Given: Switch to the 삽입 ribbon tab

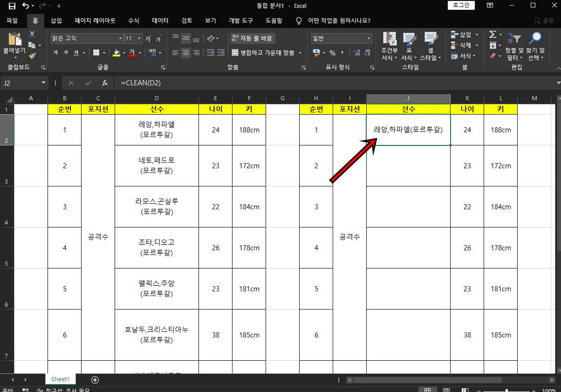Looking at the screenshot, I should (x=56, y=21).
